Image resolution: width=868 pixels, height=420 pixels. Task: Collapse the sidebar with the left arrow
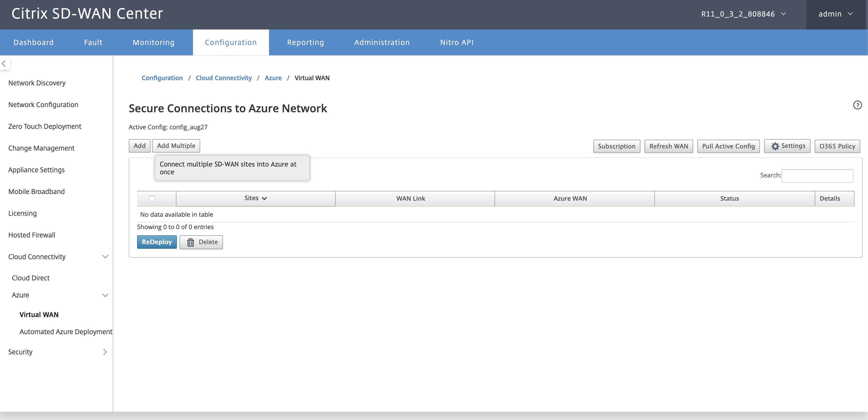point(4,64)
